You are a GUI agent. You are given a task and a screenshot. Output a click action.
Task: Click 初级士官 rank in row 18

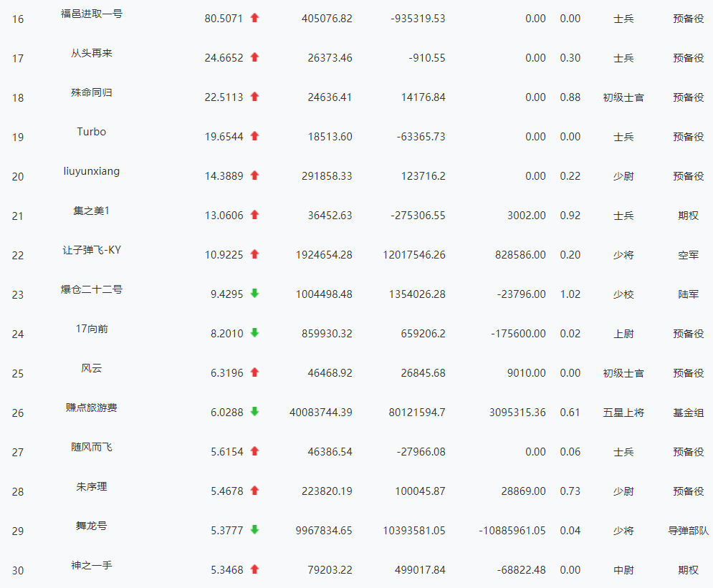coord(623,97)
